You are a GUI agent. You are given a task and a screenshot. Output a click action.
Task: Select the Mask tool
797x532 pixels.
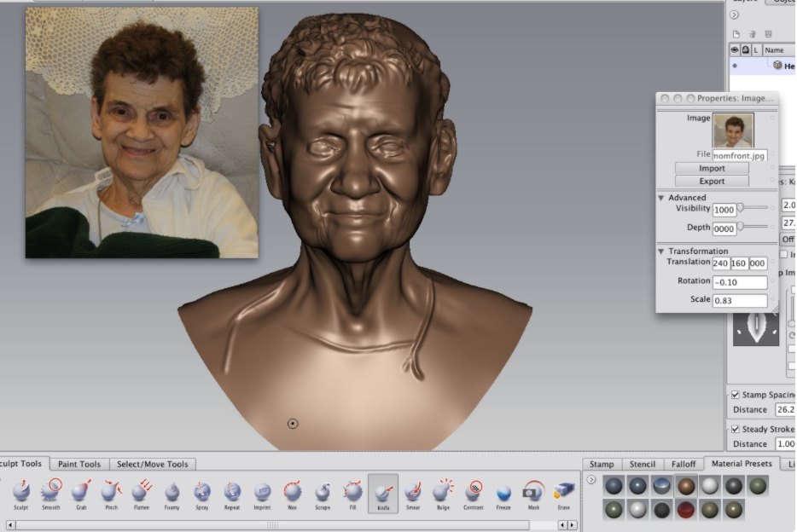click(533, 495)
